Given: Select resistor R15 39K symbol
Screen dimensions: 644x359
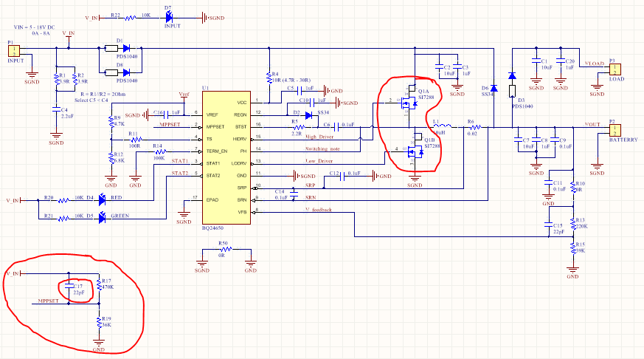Looking at the screenshot, I should pos(573,247).
